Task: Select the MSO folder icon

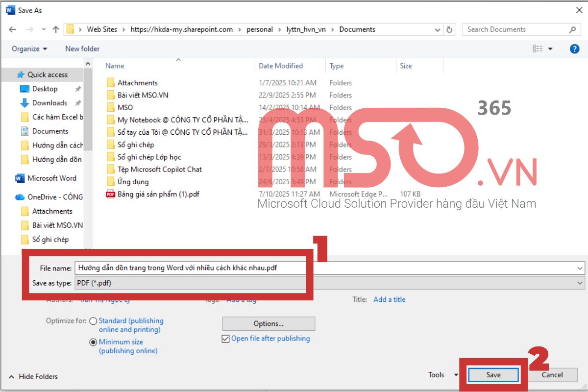Action: [110, 107]
